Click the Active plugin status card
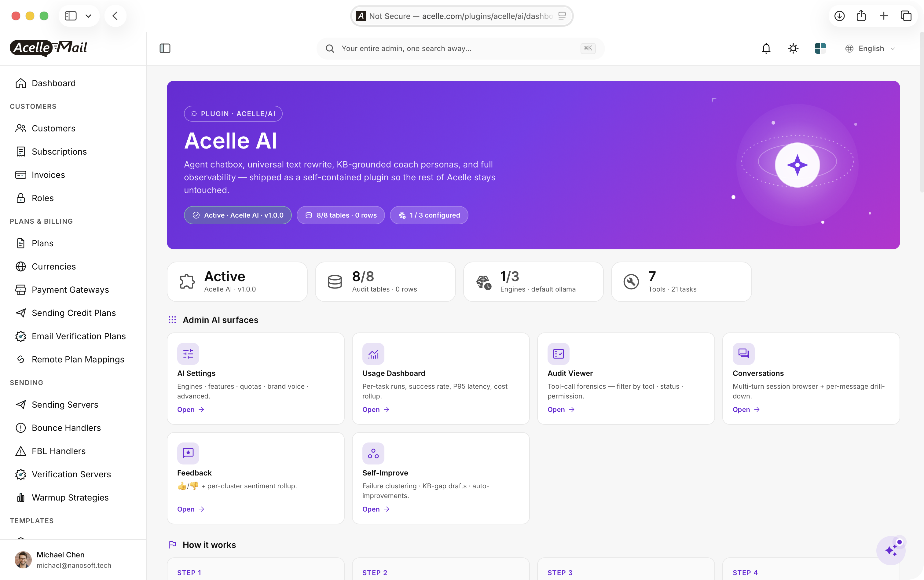 coord(237,281)
